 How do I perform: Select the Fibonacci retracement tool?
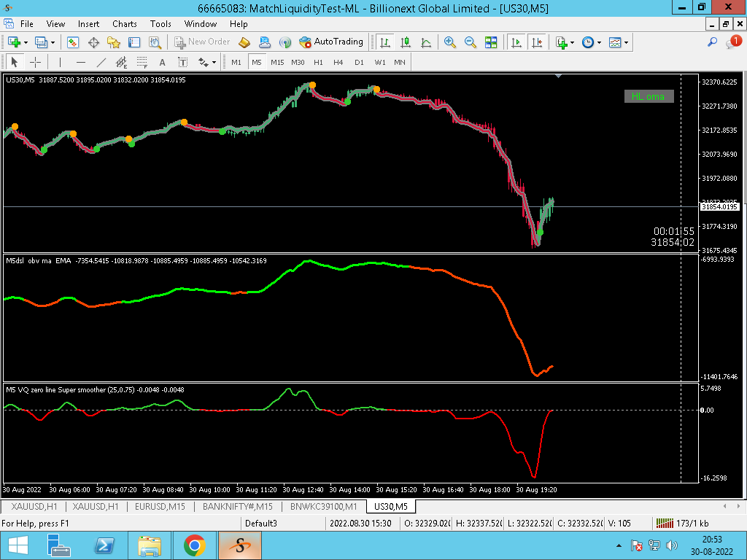pos(142,63)
